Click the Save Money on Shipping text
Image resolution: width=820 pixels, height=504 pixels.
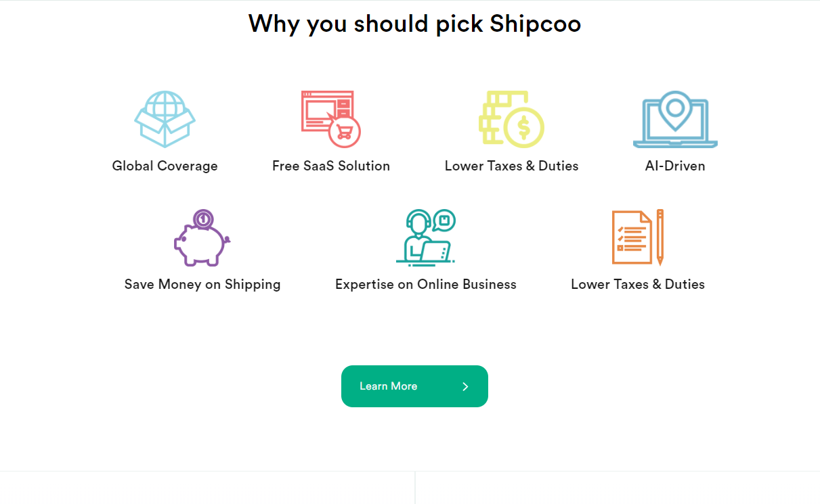click(202, 284)
